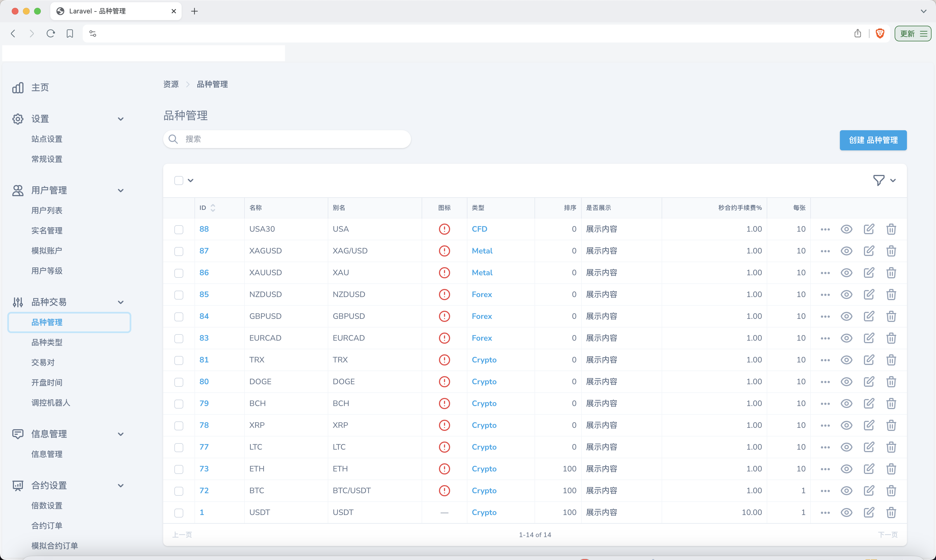
Task: View details of the USDT row
Action: (x=846, y=512)
